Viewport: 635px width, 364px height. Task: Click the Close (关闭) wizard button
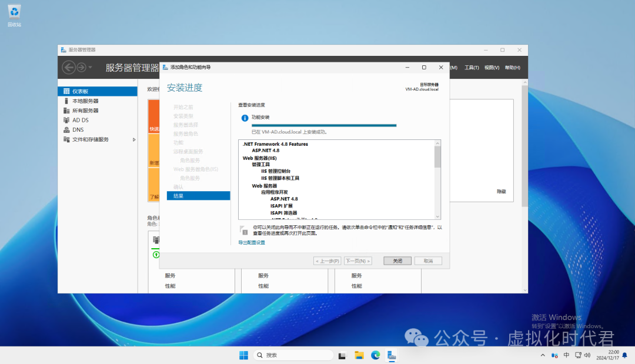[397, 261]
